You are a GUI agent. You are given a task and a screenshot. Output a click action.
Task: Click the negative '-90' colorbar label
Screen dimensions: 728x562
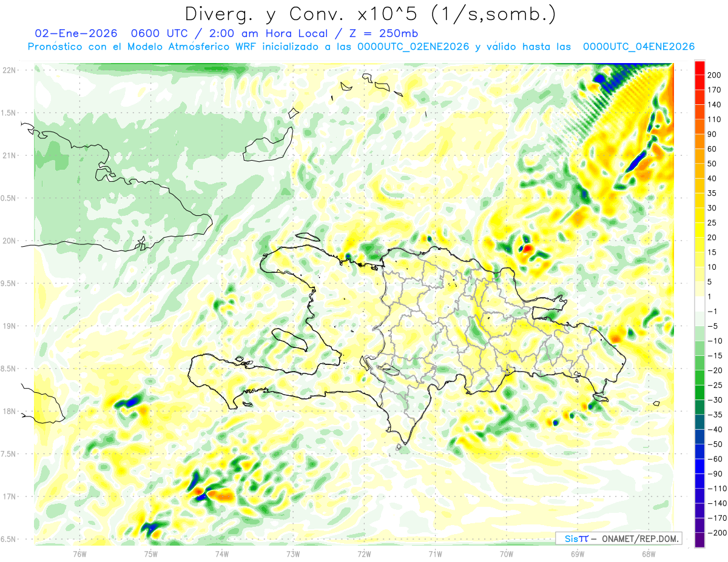[x=715, y=474]
